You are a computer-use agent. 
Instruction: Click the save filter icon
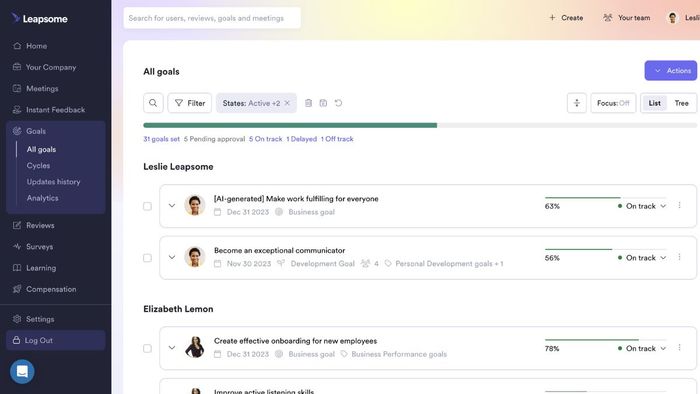pos(323,103)
